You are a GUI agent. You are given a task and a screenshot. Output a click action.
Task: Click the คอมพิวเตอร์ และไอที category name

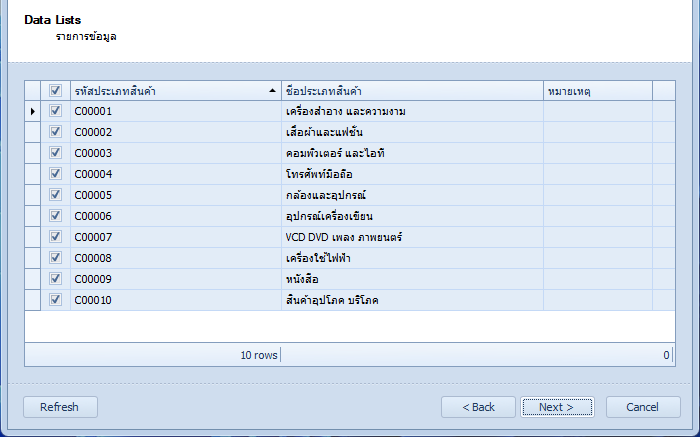coord(335,153)
